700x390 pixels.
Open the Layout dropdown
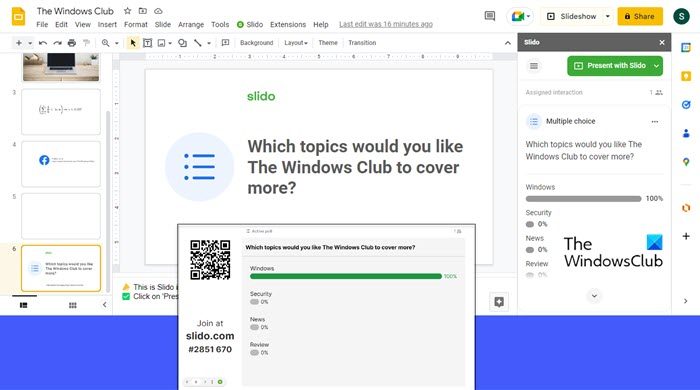296,43
